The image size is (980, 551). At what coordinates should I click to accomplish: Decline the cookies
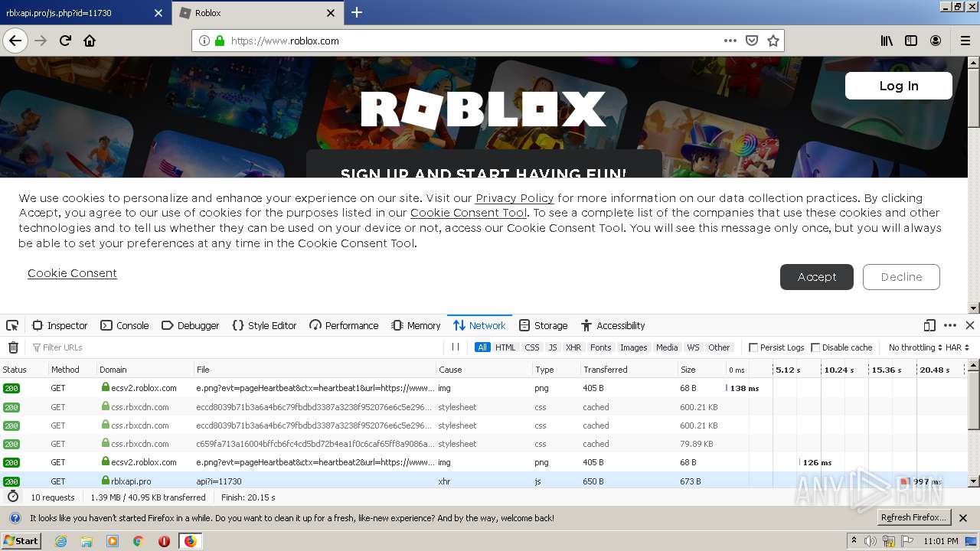pos(901,277)
